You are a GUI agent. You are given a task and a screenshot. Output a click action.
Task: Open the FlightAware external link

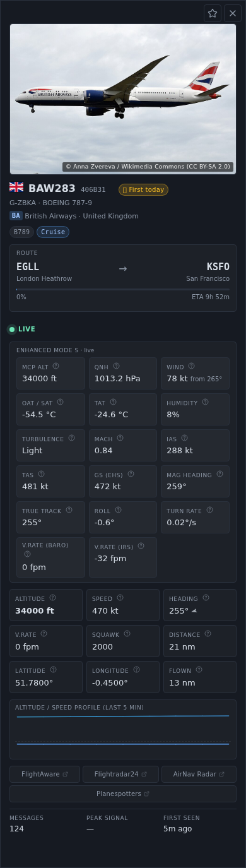45,774
